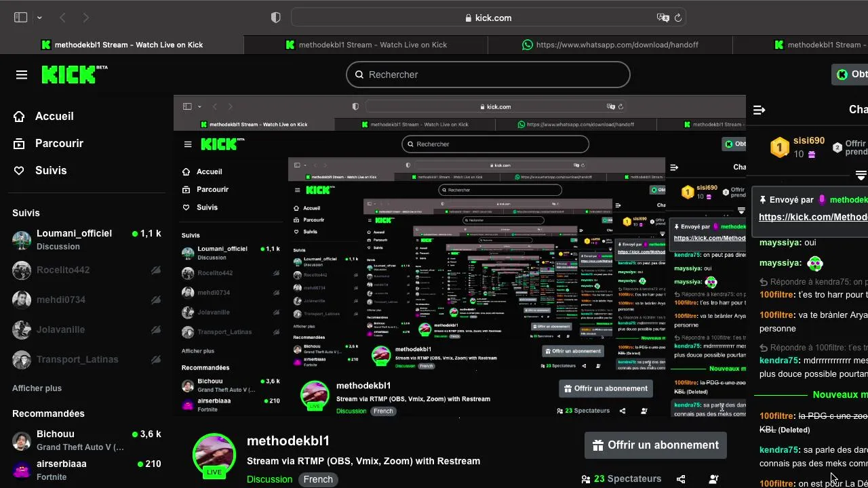The height and width of the screenshot is (488, 868).
Task: Click Offrir un abonnement button
Action: [x=655, y=445]
